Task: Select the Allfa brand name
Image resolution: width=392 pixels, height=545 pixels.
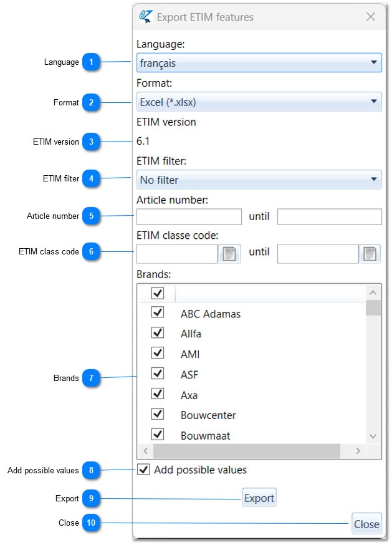Action: 191,334
